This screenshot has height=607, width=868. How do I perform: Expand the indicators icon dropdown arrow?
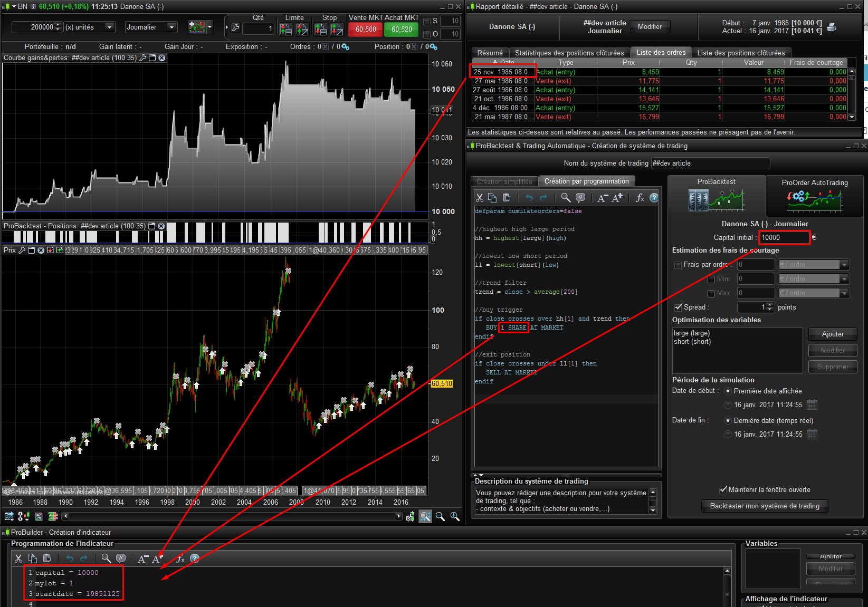(210, 27)
